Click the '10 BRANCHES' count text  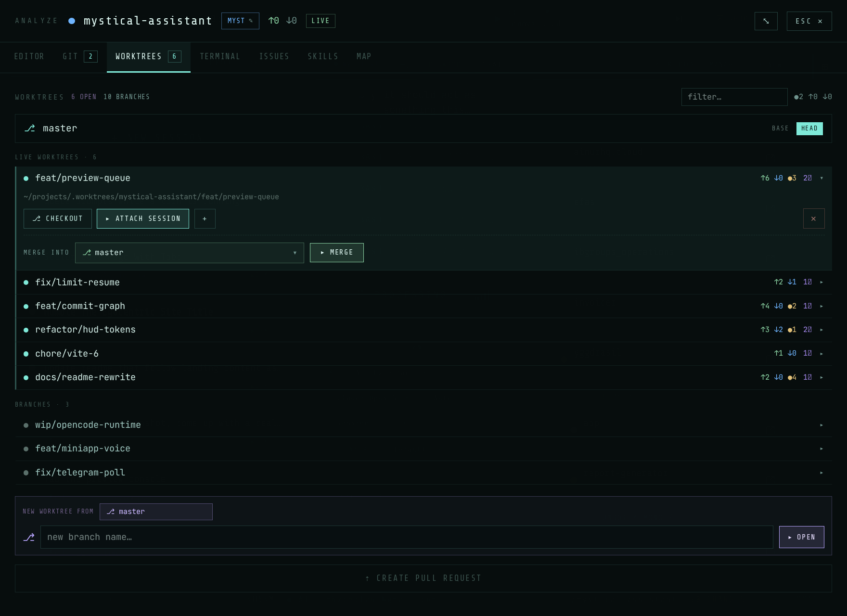pyautogui.click(x=127, y=97)
